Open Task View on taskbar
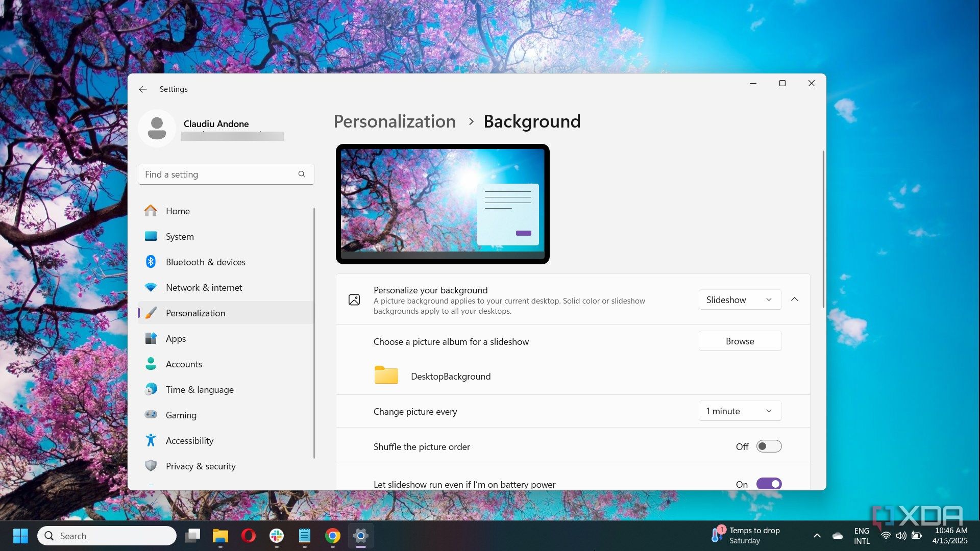The width and height of the screenshot is (980, 551). coord(192,536)
